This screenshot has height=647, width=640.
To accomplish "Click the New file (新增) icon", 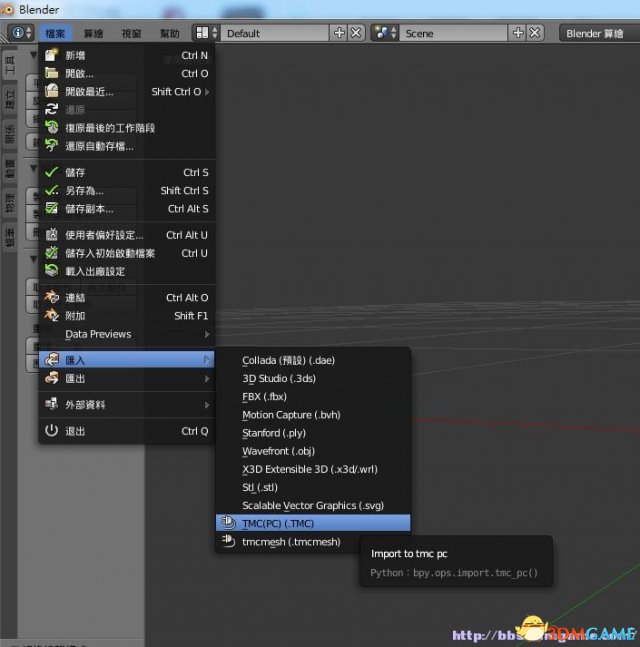I will click(x=52, y=55).
